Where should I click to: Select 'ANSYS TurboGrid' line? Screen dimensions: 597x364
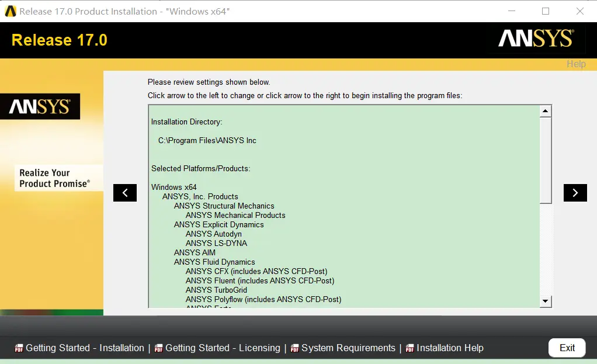pyautogui.click(x=216, y=290)
